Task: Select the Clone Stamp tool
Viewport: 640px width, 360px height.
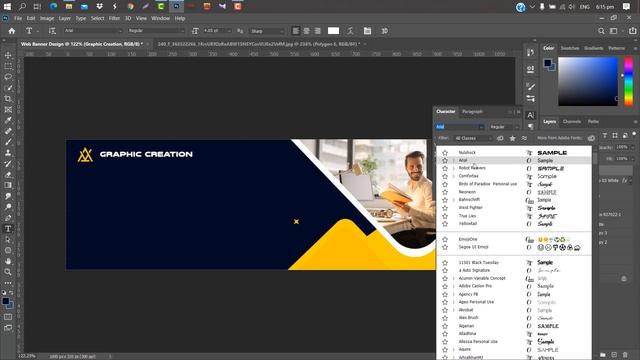Action: click(x=8, y=153)
